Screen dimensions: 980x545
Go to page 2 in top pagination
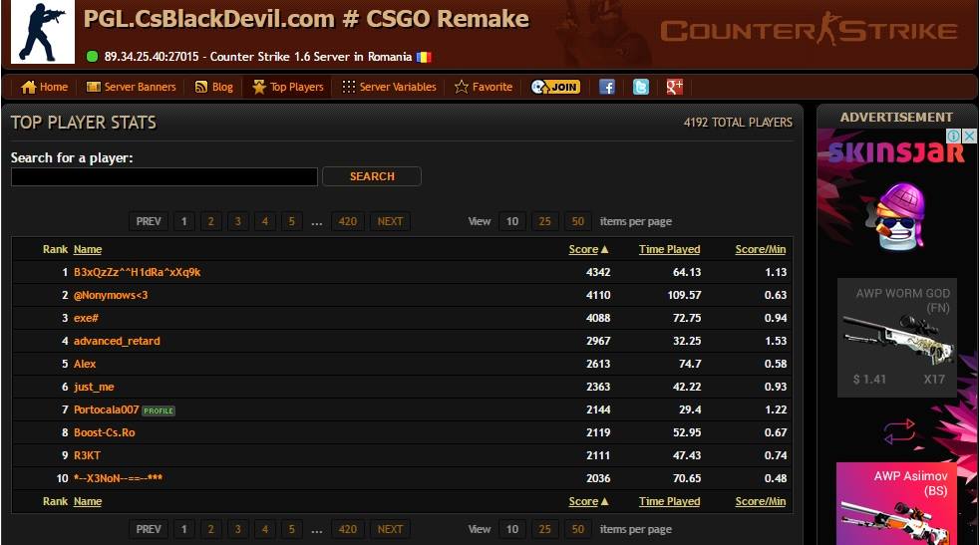tap(211, 221)
